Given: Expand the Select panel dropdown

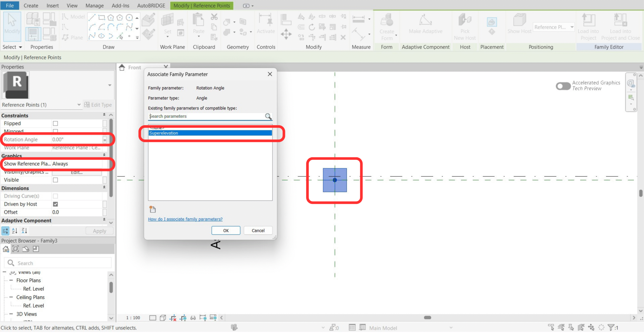Looking at the screenshot, I should click(x=20, y=47).
